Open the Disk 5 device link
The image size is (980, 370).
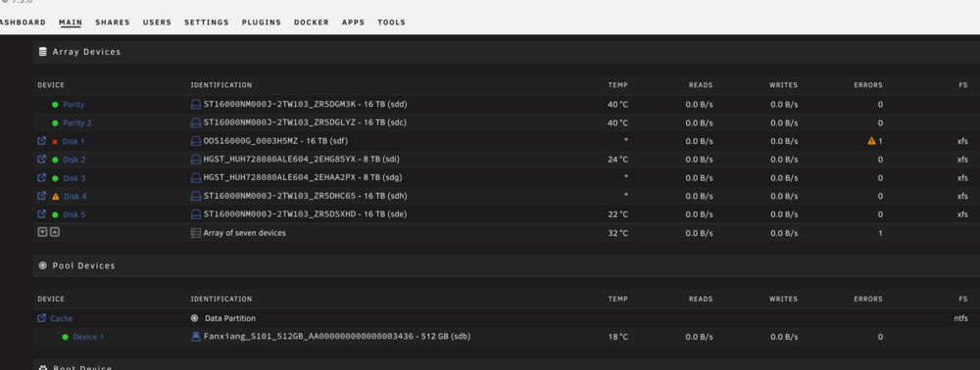pyautogui.click(x=74, y=214)
